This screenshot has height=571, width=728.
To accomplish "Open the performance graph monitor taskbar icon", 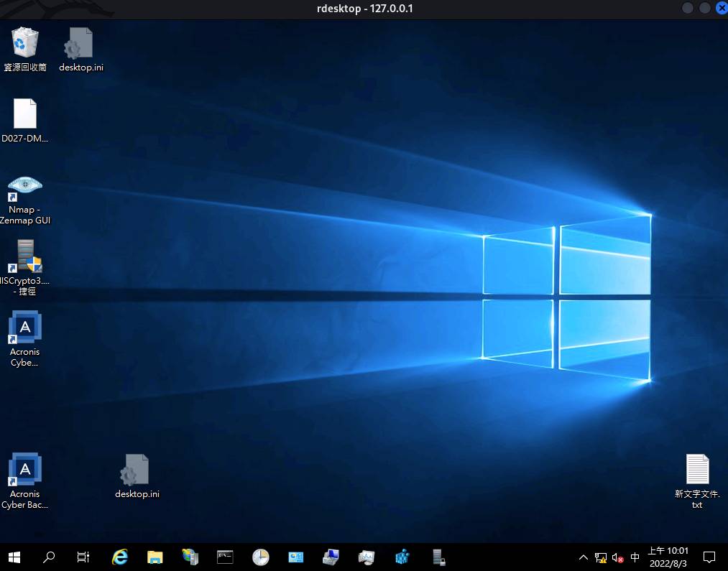I will [x=367, y=557].
